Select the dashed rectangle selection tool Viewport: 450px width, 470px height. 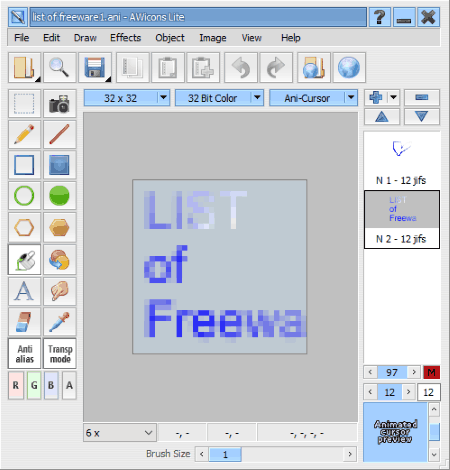[x=24, y=104]
